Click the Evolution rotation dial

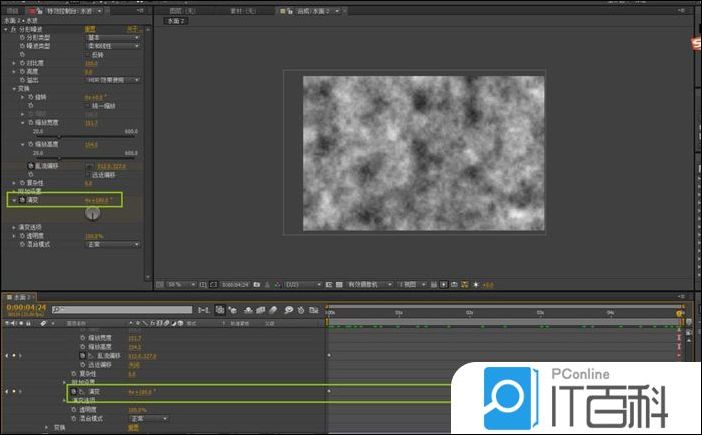pos(93,213)
